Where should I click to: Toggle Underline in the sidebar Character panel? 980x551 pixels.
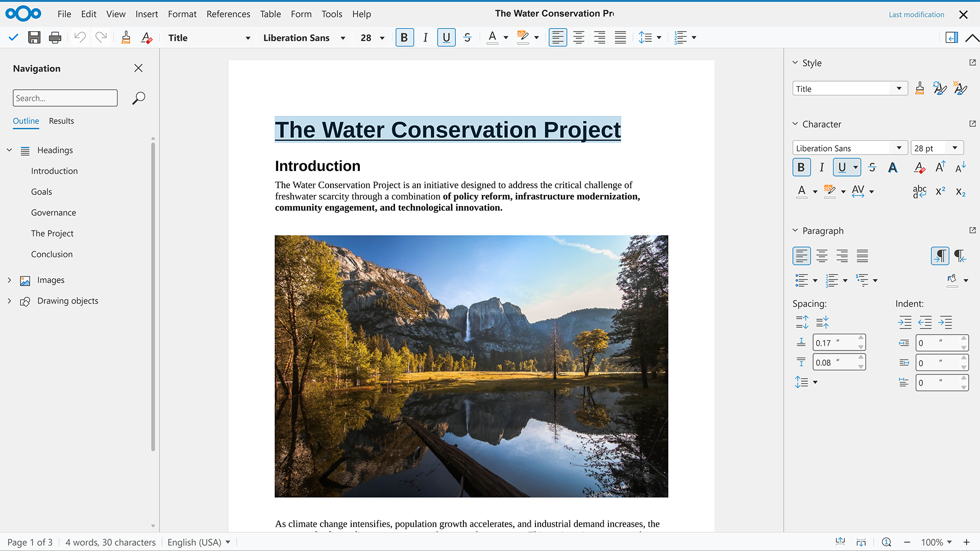click(842, 167)
